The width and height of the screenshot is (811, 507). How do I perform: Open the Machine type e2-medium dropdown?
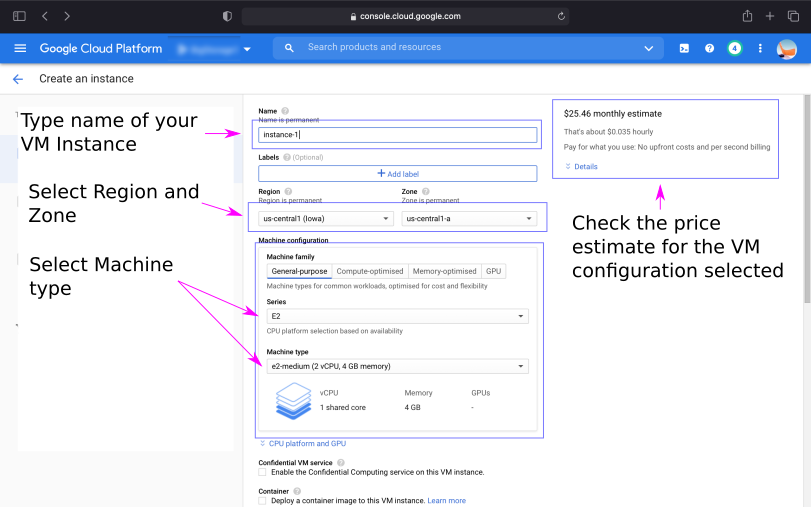click(x=397, y=367)
